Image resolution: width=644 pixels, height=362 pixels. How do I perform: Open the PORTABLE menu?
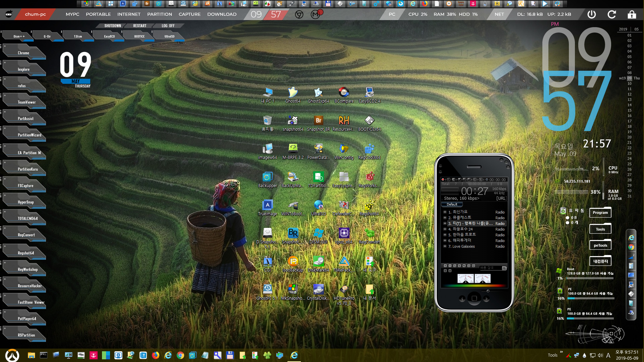click(x=98, y=14)
